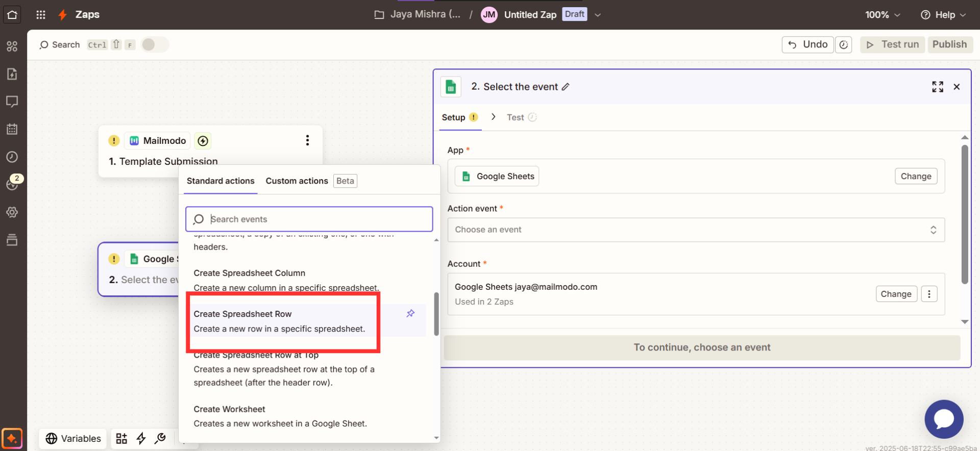Click the events list scrollbar thumb
The height and width of the screenshot is (451, 980).
pos(436,314)
